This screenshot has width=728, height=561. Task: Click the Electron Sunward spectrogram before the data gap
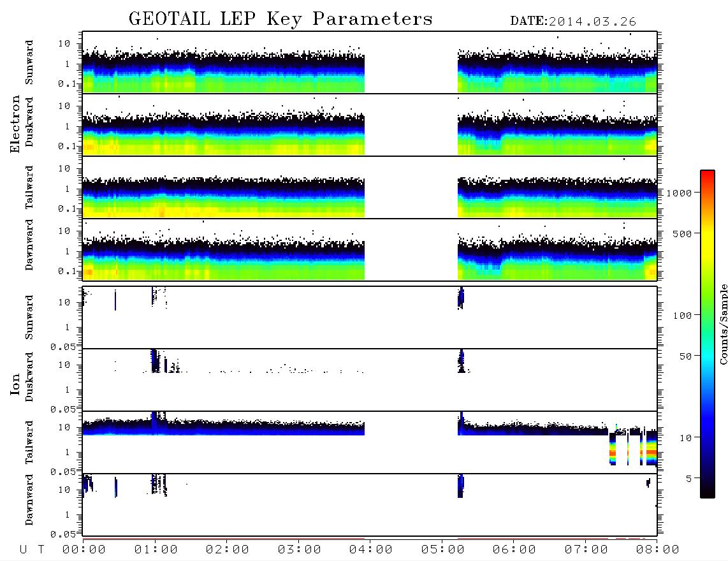[x=223, y=72]
